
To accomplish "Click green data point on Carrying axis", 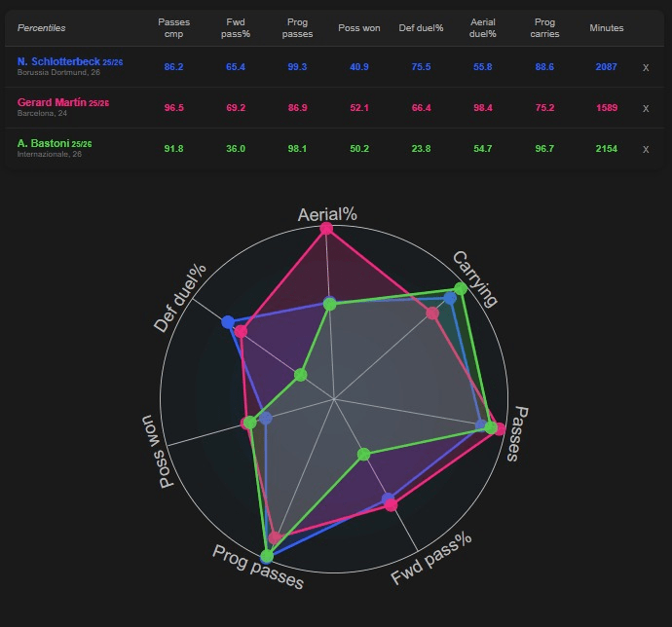I will [459, 289].
